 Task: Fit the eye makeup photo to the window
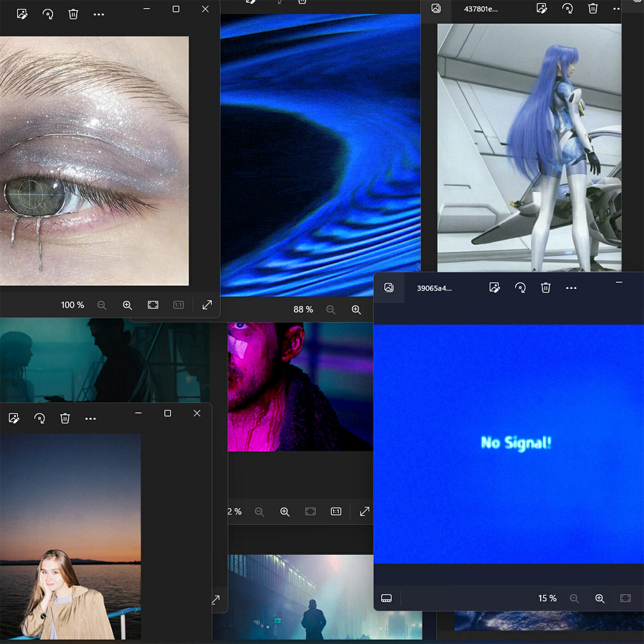[153, 305]
